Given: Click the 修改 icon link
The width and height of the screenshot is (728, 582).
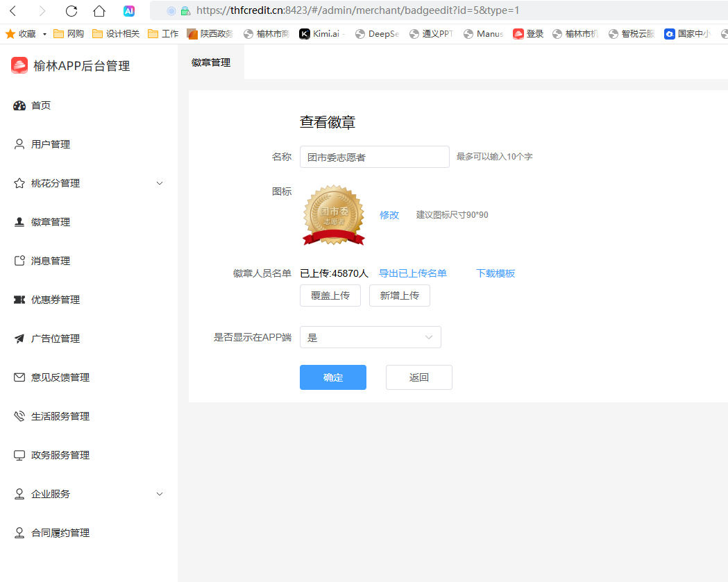Looking at the screenshot, I should pos(389,215).
